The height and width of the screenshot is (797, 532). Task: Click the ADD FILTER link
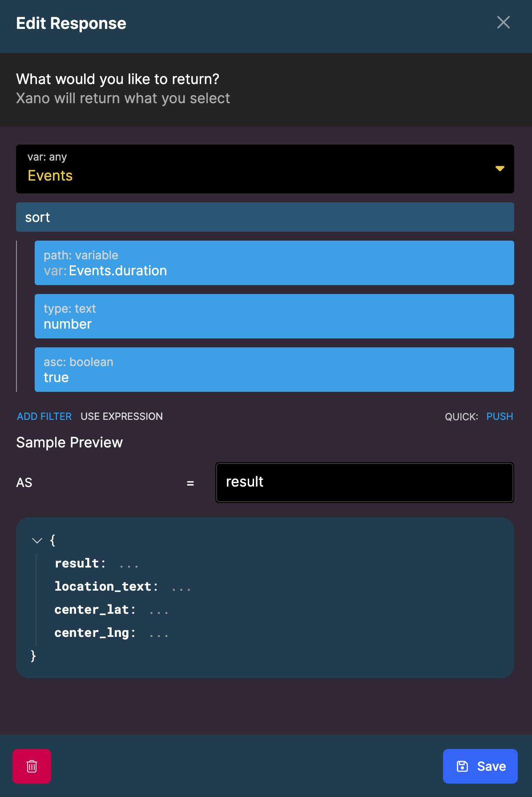pyautogui.click(x=44, y=416)
